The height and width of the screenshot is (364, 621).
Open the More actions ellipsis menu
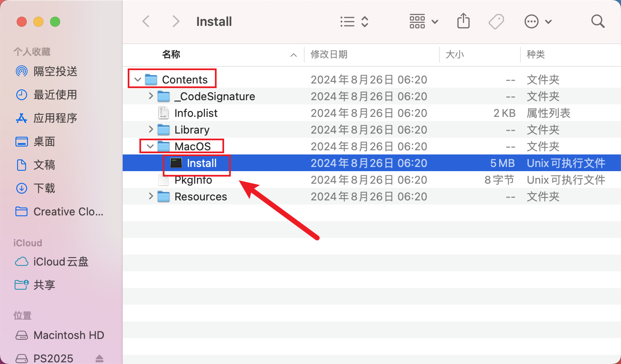(x=538, y=21)
